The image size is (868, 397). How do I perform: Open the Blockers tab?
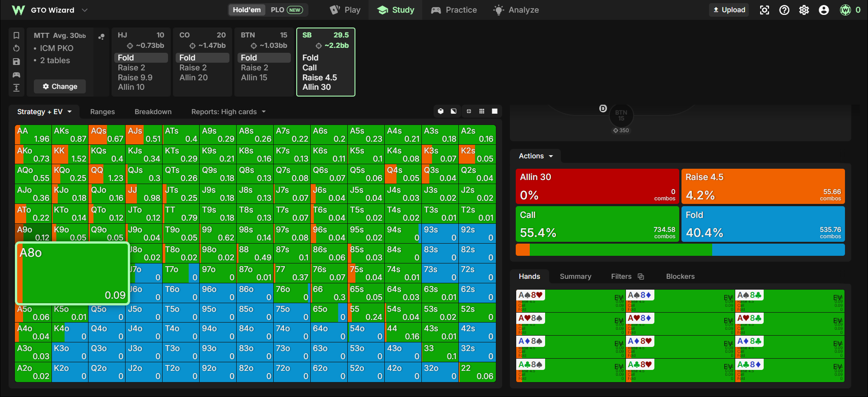pos(680,277)
